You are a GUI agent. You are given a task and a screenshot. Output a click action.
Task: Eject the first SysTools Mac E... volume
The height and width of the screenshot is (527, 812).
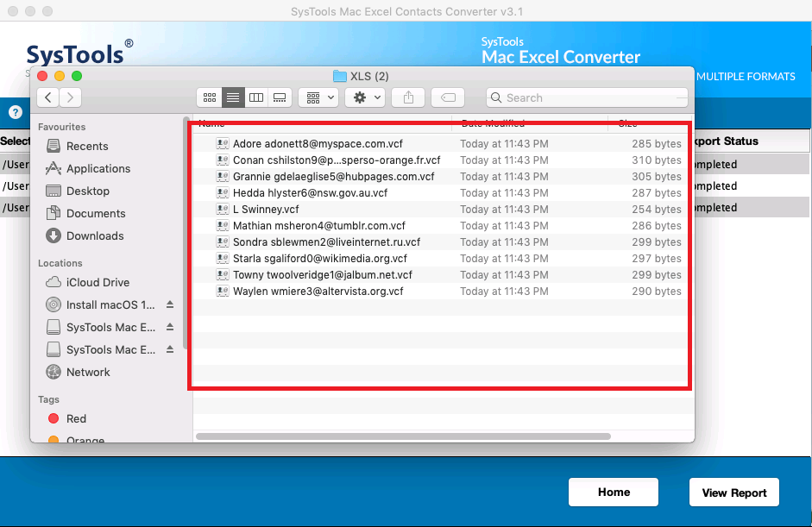[x=170, y=327]
